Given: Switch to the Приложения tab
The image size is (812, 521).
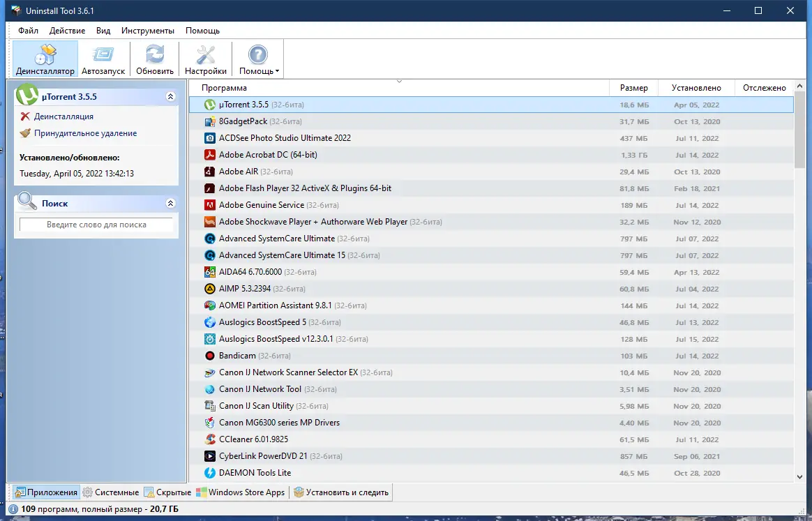Looking at the screenshot, I should (x=46, y=492).
